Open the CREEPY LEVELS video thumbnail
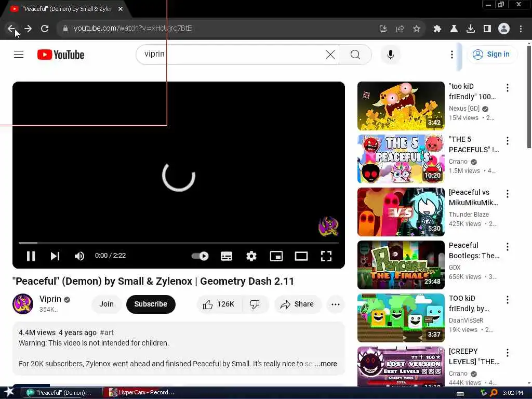 coord(401,366)
